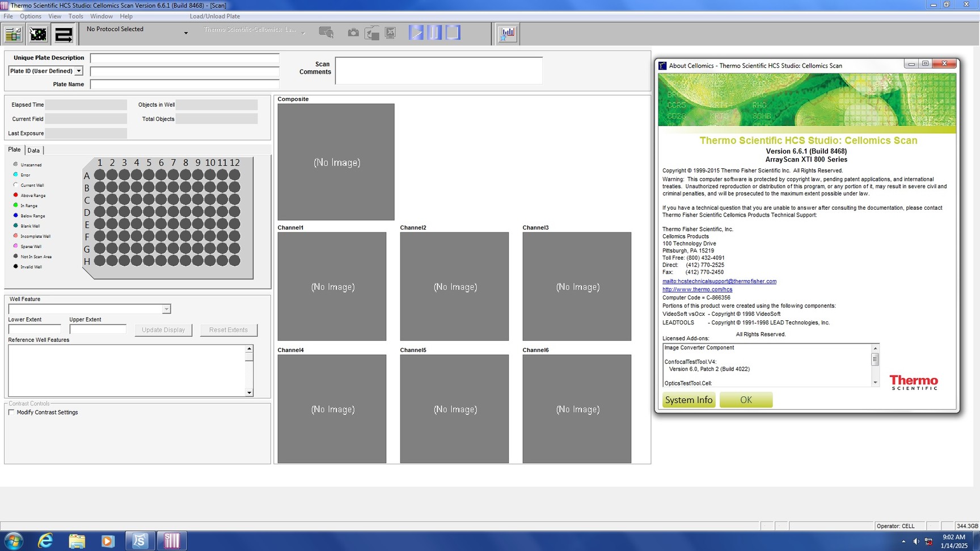Open the bar chart view icon
Screen dimensions: 980x551
508,33
